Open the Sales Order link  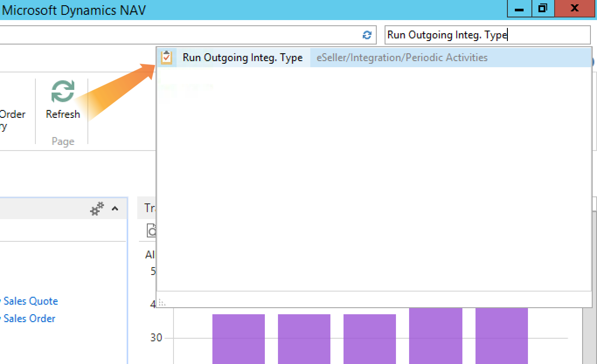pyautogui.click(x=29, y=319)
